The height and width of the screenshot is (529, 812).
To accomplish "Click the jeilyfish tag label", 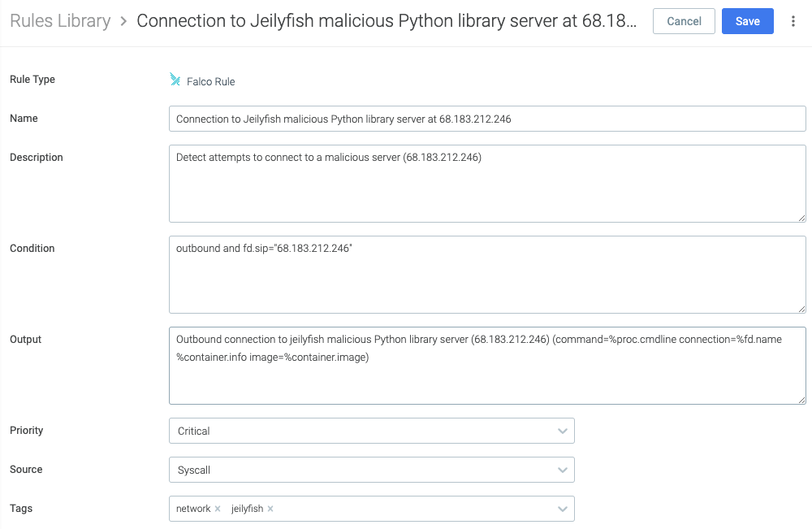I will click(247, 509).
